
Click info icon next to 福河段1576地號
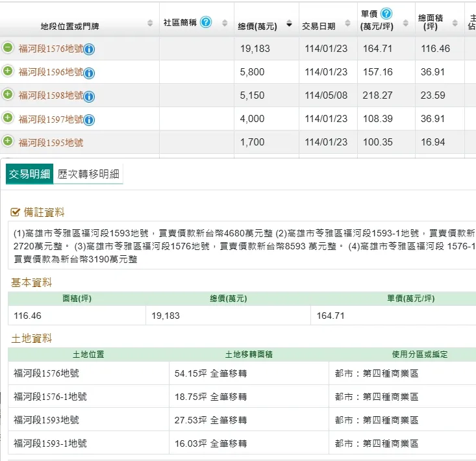click(90, 49)
